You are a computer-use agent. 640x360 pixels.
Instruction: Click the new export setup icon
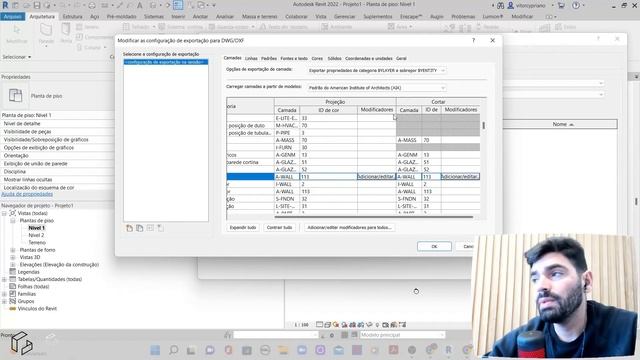click(x=129, y=228)
